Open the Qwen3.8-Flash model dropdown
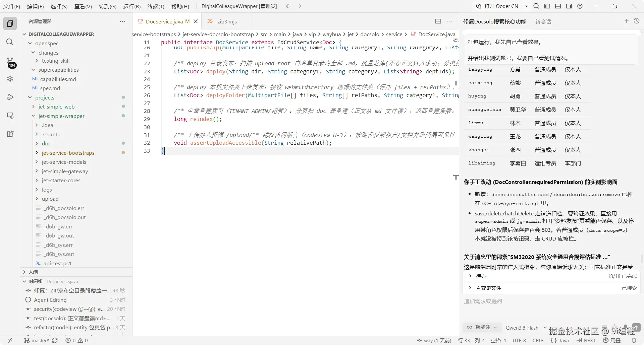This screenshot has height=345, width=644. (526, 328)
